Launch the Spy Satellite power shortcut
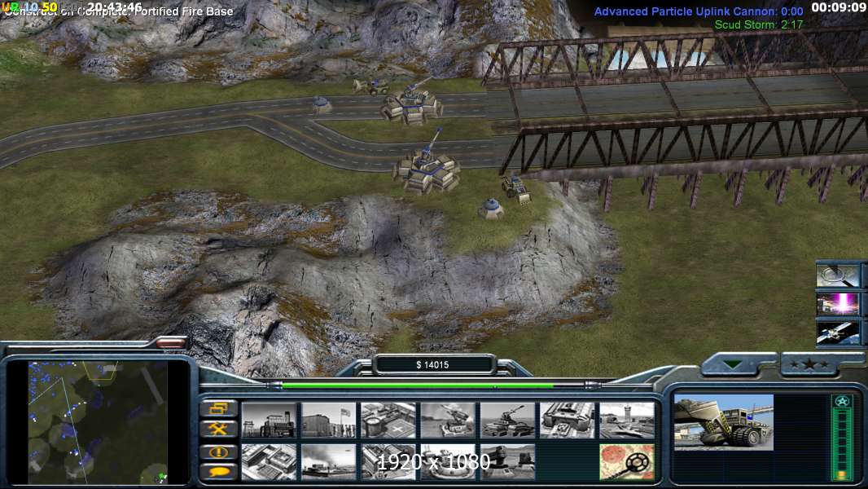The image size is (868, 489). click(838, 333)
